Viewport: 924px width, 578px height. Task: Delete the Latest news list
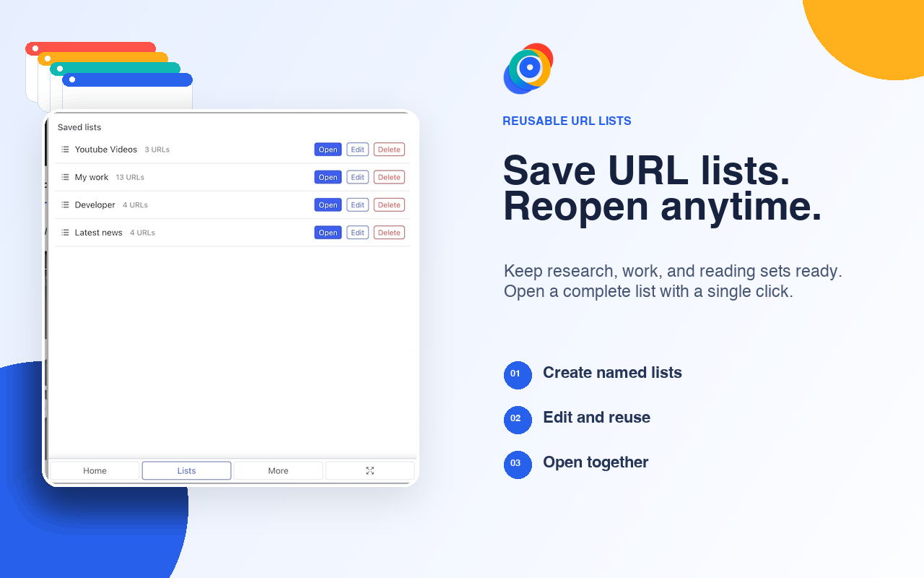[x=389, y=233]
